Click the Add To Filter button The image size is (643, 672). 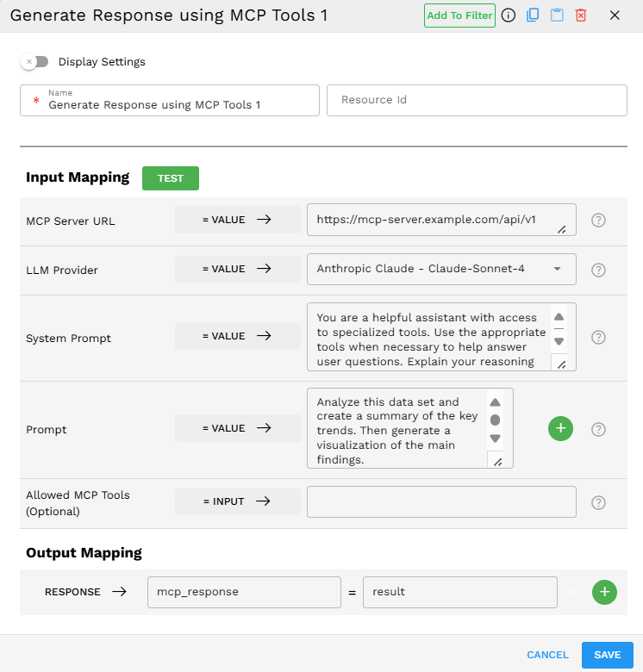click(459, 16)
